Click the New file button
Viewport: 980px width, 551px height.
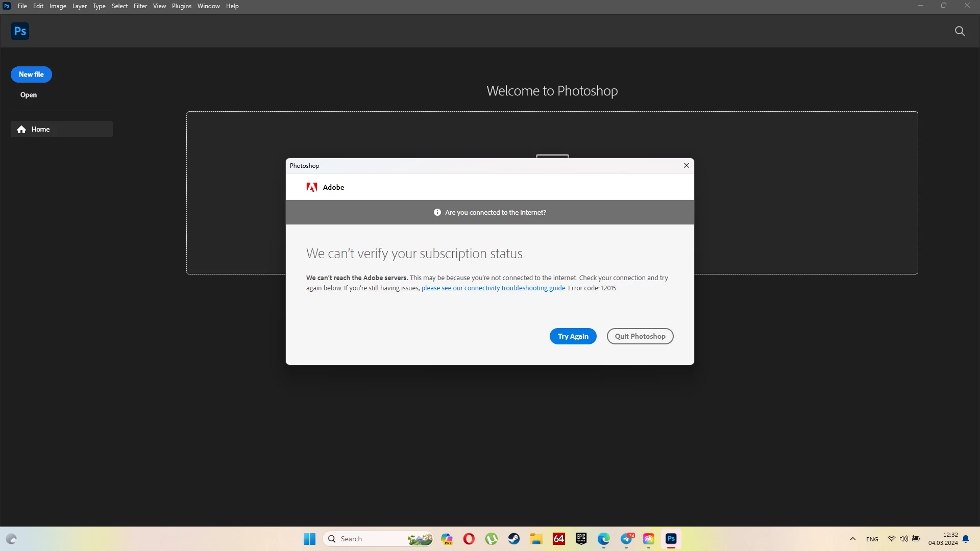(31, 74)
